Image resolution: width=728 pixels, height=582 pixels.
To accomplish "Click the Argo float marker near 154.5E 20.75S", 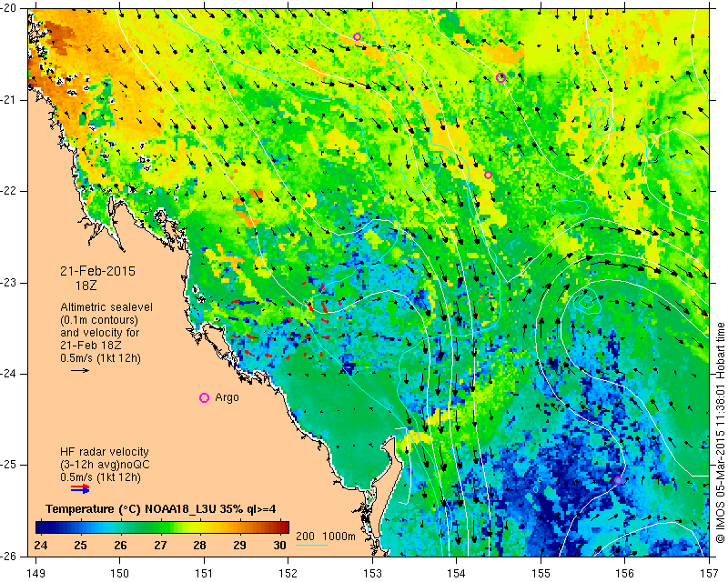I will pos(500,77).
